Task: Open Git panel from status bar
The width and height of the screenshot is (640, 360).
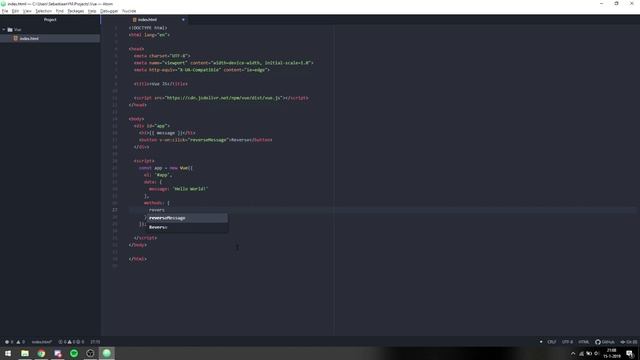Action: 629,342
